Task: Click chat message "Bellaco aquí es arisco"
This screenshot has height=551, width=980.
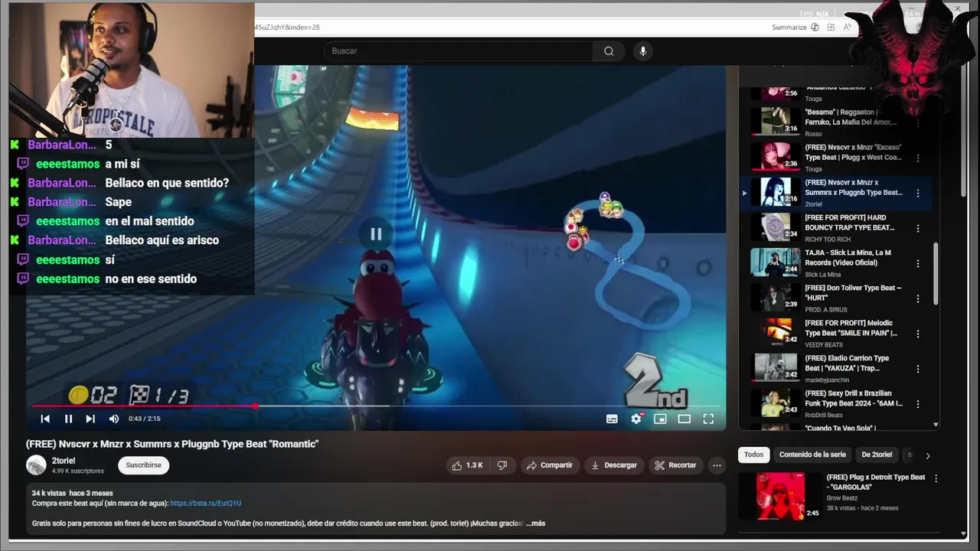Action: [x=162, y=240]
